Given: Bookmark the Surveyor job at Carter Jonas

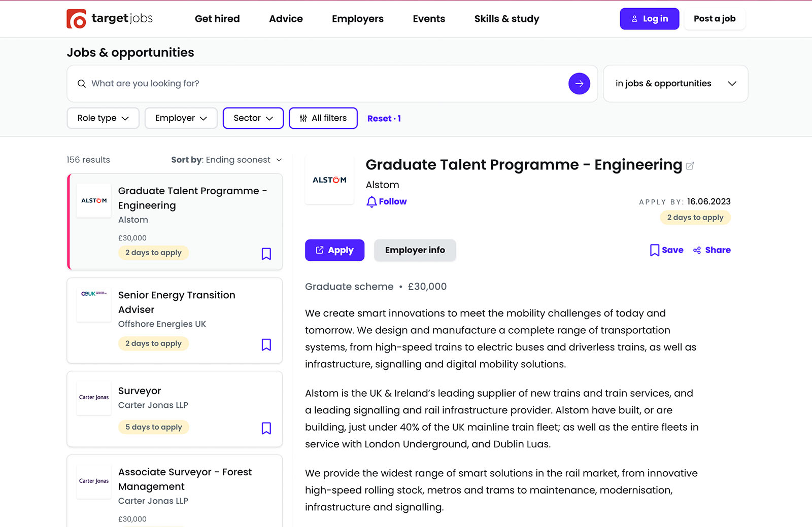Looking at the screenshot, I should (266, 428).
